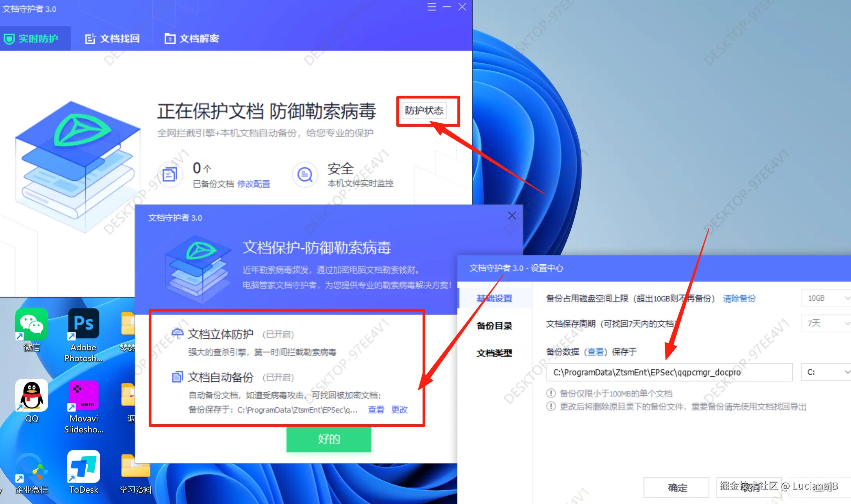851x504 pixels.
Task: Open the 10GB disk space limit dropdown
Action: 825,298
